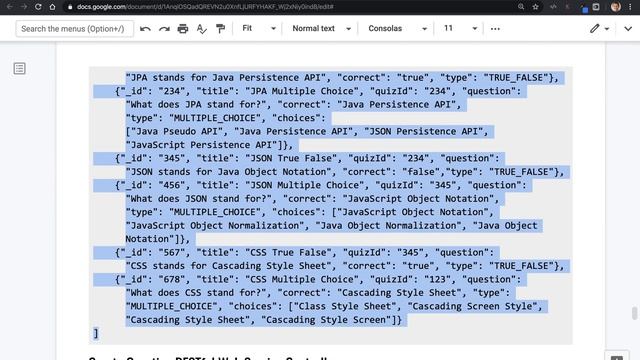Click the text "Cascading Style Screen"
The height and width of the screenshot is (360, 640).
(326, 320)
